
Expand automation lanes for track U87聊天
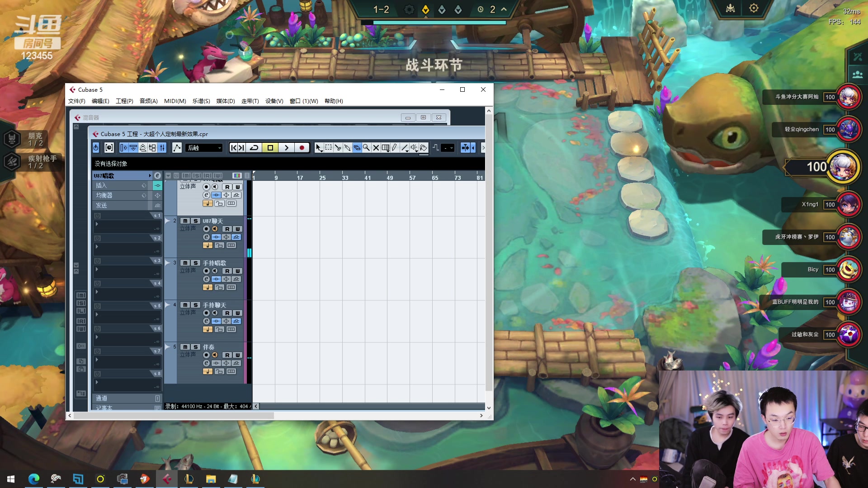point(168,221)
